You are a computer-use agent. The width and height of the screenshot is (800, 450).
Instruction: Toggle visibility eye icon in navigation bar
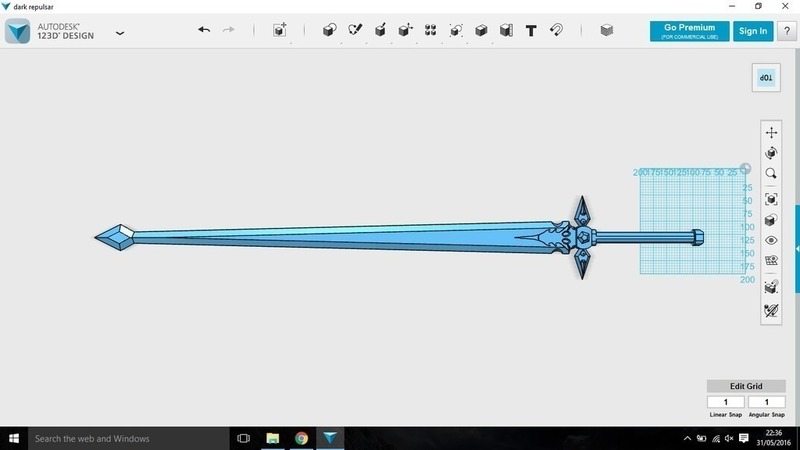771,240
